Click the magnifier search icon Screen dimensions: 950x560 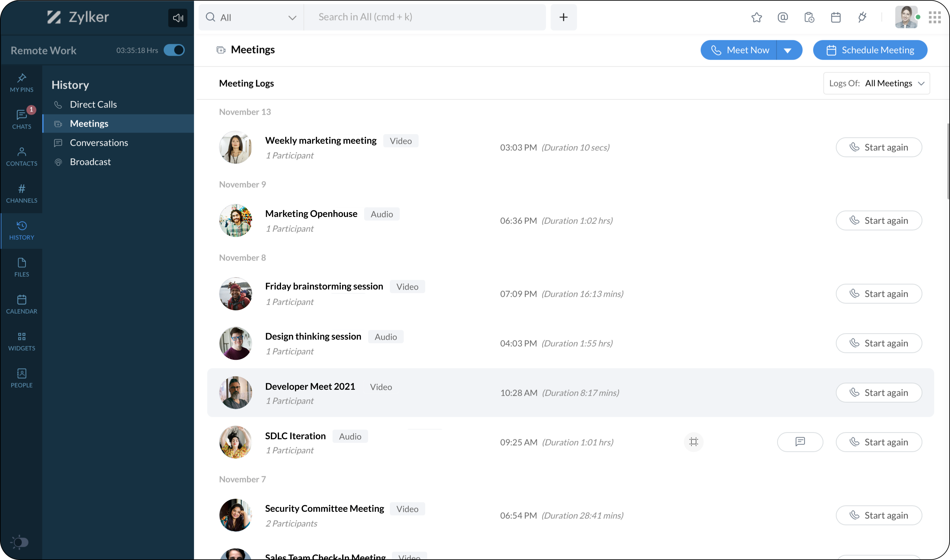pos(210,17)
